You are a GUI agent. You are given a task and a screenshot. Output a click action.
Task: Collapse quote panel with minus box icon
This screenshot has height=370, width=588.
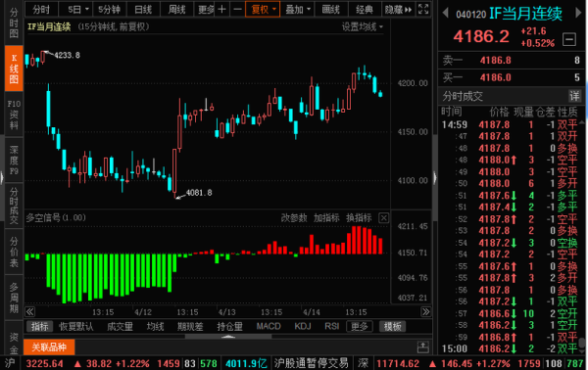[569, 39]
